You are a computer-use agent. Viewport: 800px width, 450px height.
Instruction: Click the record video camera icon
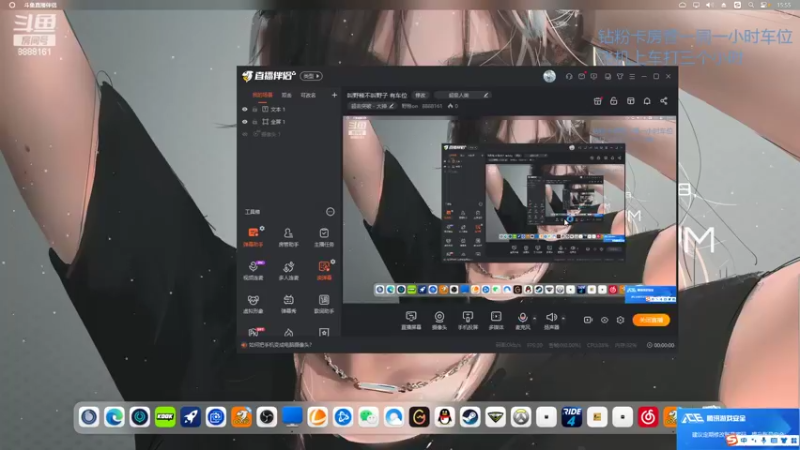tap(588, 320)
